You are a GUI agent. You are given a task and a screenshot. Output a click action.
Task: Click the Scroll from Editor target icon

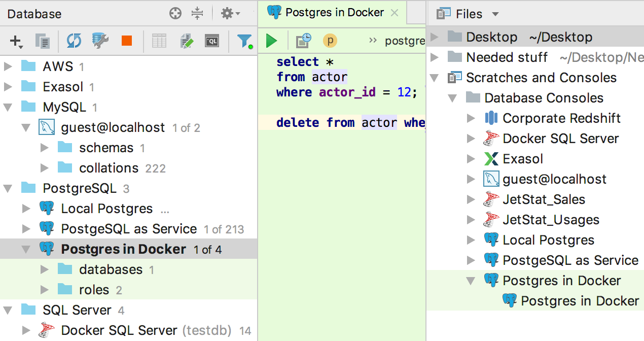tap(175, 14)
